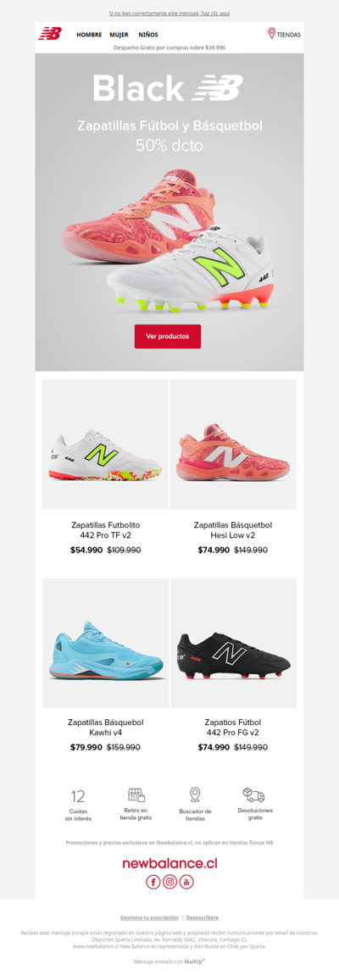Click the Ver productos button

[x=168, y=336]
